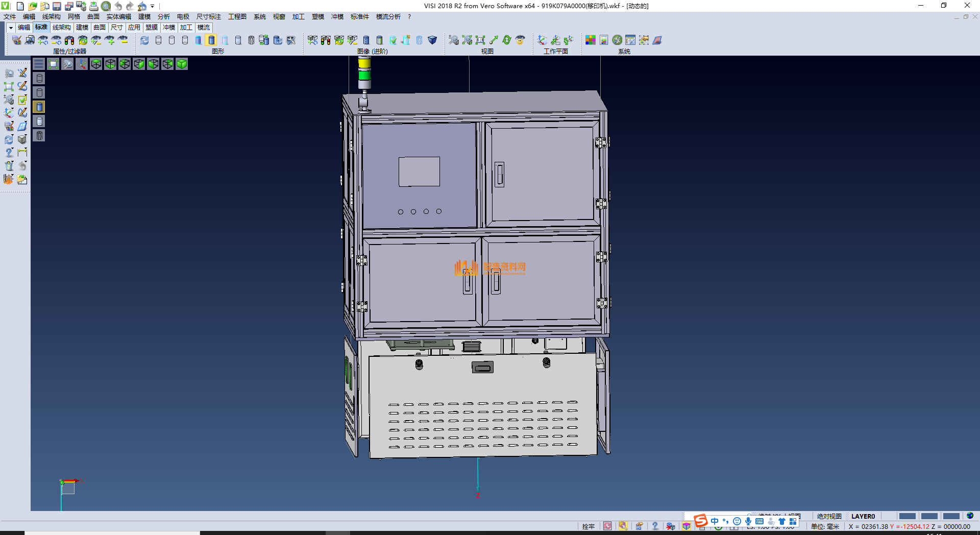Toggle the highlighted cube icon in status bar
This screenshot has width=980, height=535.
coord(687,526)
